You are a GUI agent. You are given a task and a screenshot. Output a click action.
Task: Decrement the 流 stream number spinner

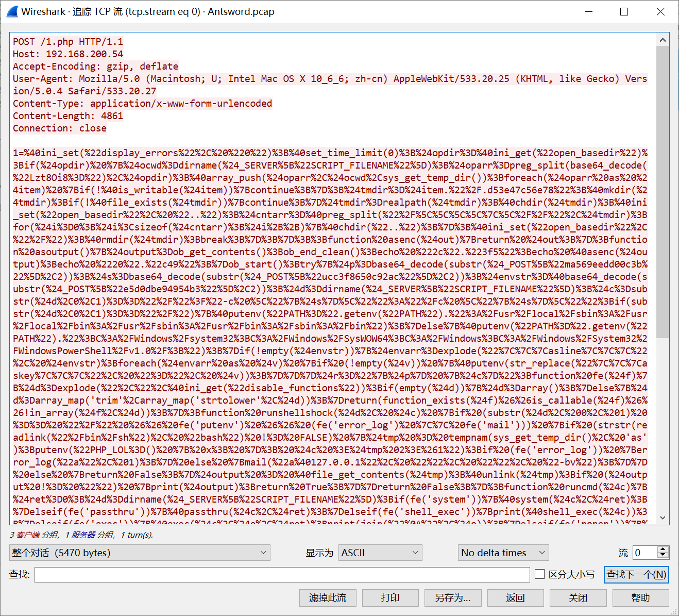pos(664,556)
